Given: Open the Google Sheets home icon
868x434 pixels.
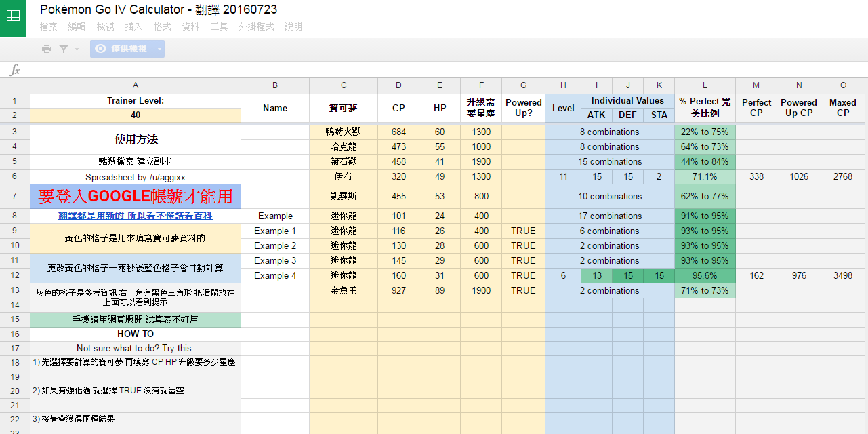Looking at the screenshot, I should coord(13,18).
